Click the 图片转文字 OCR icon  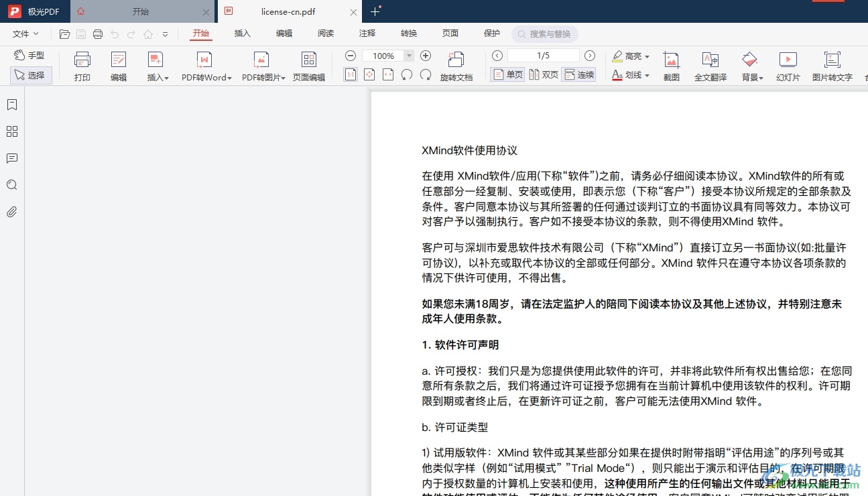click(832, 66)
